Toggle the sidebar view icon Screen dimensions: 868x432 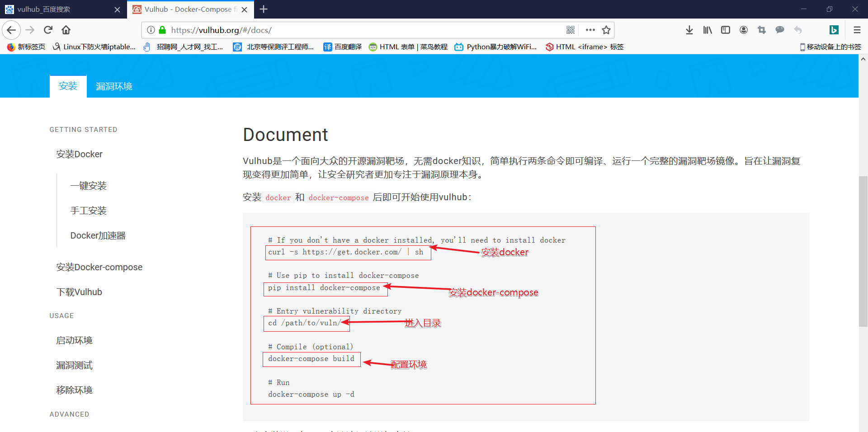pyautogui.click(x=726, y=30)
